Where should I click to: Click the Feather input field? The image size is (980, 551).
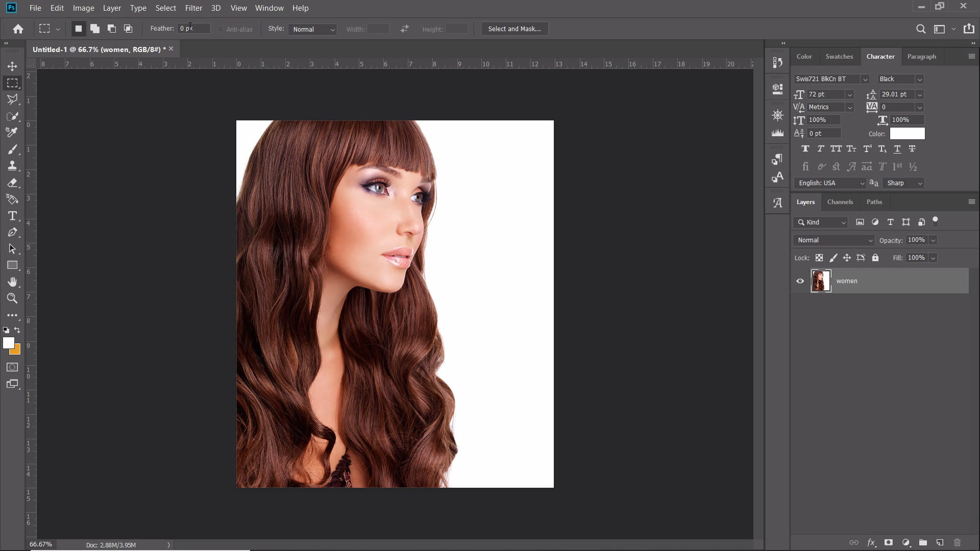(x=194, y=29)
